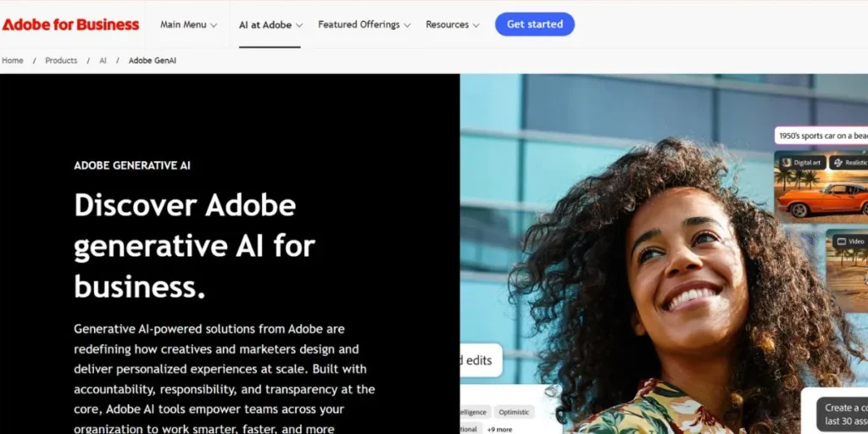This screenshot has width=868, height=434.
Task: Select the Adobe GenAI breadcrumb item
Action: (153, 60)
